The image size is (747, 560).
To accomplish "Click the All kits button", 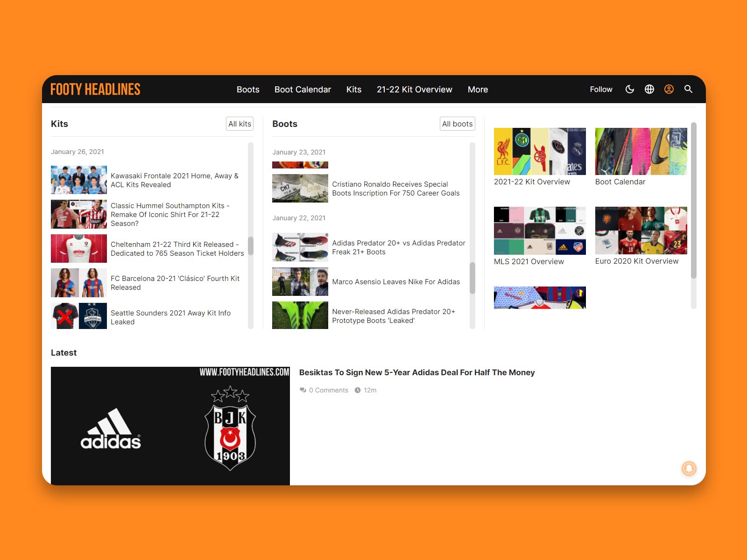I will tap(240, 124).
